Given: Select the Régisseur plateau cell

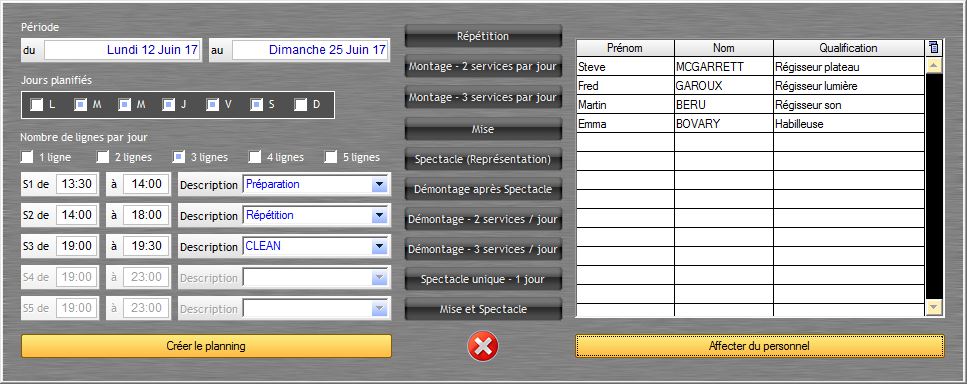Looking at the screenshot, I should tap(849, 67).
